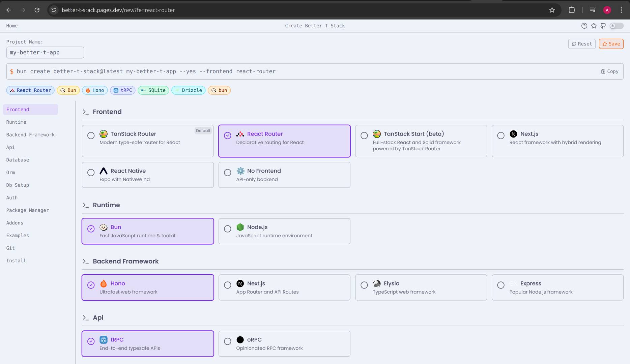The width and height of the screenshot is (630, 364).
Task: Click the Save button
Action: coord(611,44)
